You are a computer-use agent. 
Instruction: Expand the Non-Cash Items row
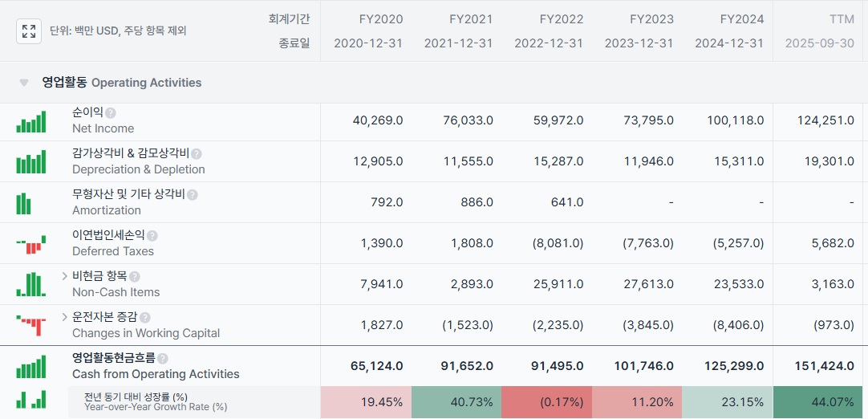pos(64,276)
